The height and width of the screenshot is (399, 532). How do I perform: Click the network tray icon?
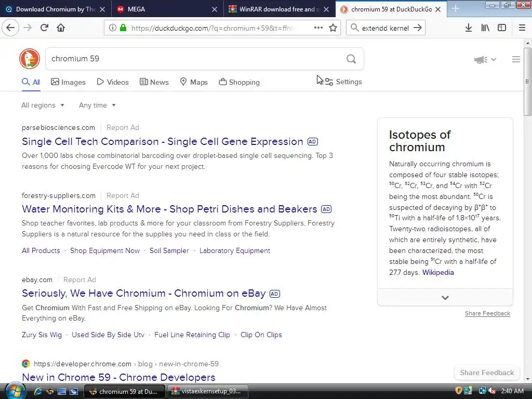click(x=482, y=391)
